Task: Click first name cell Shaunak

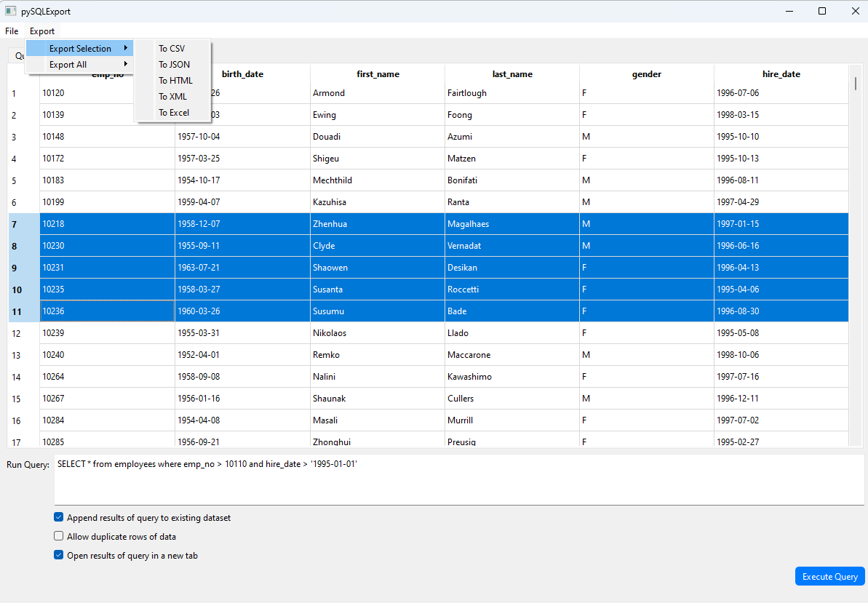Action: pyautogui.click(x=378, y=399)
